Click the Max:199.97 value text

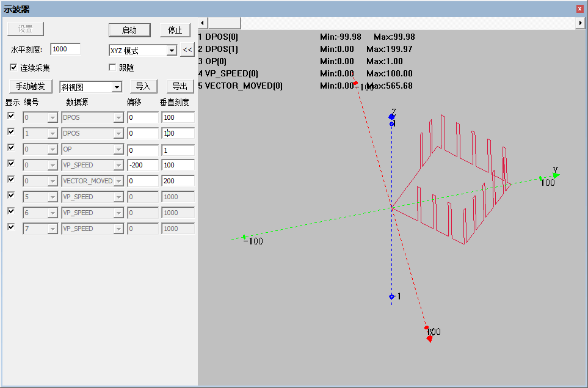click(x=389, y=49)
